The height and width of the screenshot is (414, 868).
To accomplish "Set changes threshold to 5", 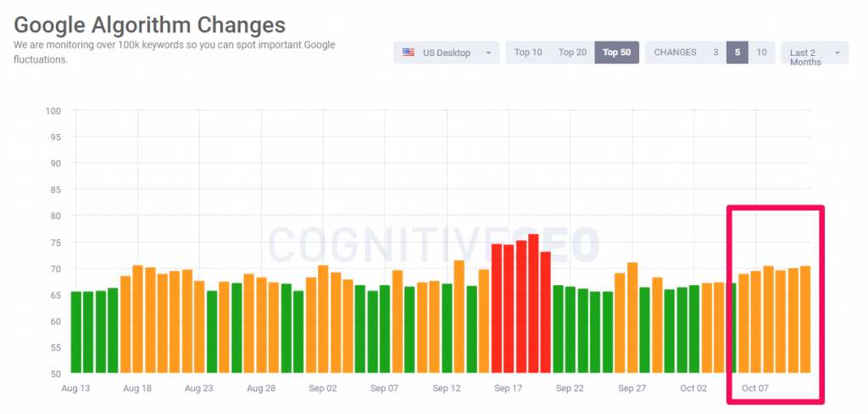I will (x=737, y=53).
